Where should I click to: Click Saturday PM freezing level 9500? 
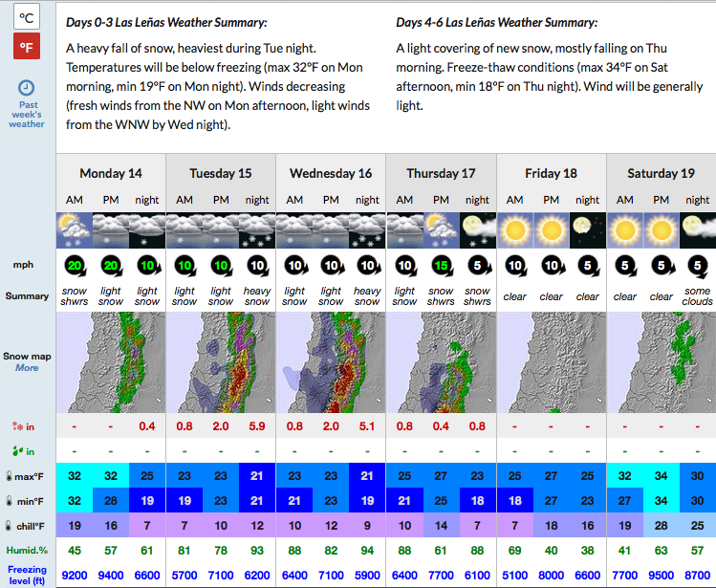click(662, 576)
